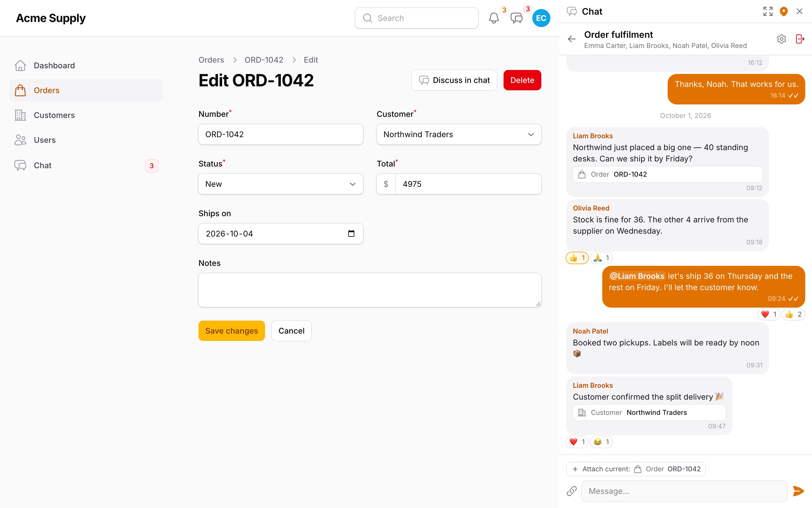Select Orders in sidebar
Image resolution: width=812 pixels, height=508 pixels.
[86, 90]
